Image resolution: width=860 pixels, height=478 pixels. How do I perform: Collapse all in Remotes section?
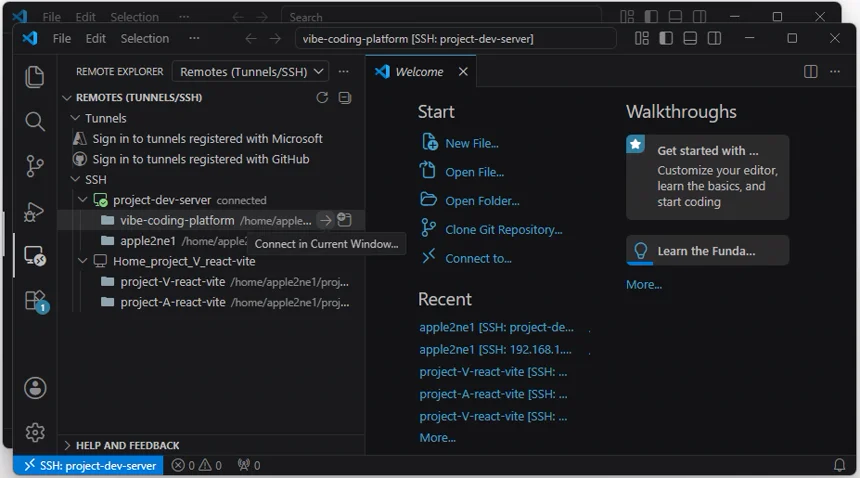point(344,98)
